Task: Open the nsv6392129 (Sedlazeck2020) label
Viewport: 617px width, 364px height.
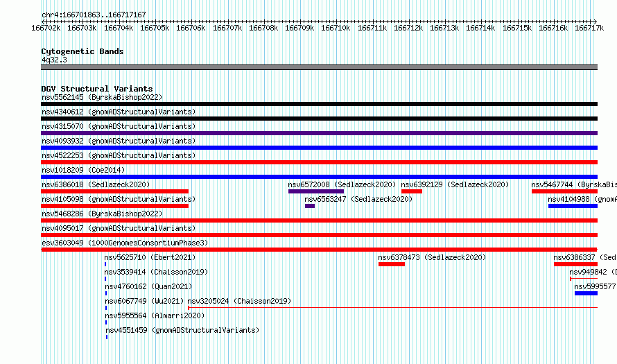Action: point(455,184)
